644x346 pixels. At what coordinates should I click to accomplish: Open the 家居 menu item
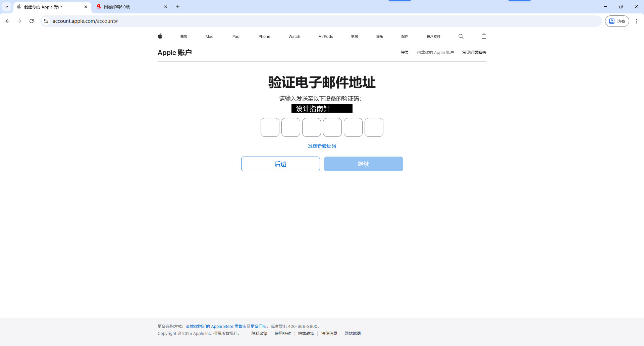point(355,37)
